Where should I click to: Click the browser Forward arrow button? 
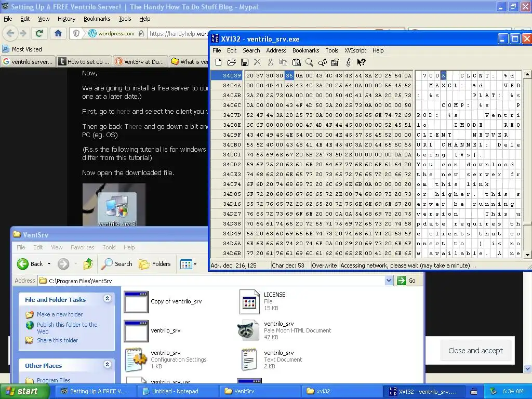[x=23, y=33]
